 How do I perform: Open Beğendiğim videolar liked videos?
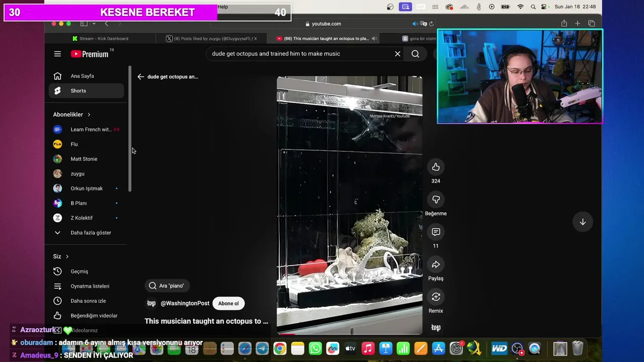pos(86,316)
